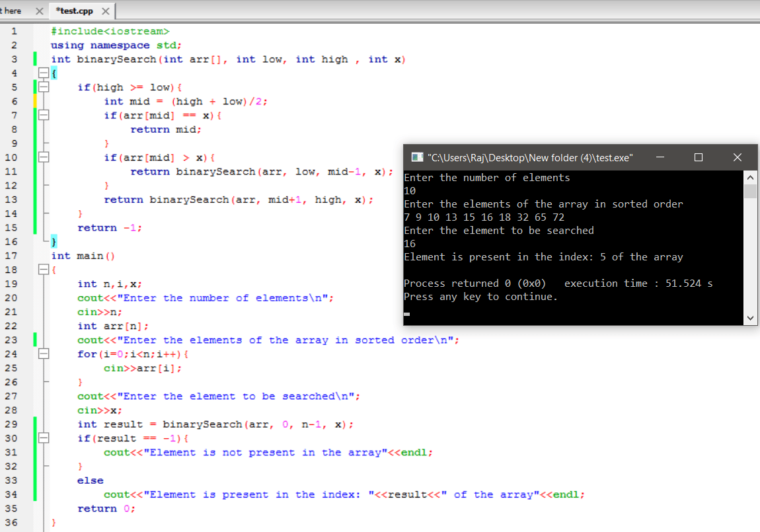
Task: Switch to the 't here' tab
Action: pos(13,11)
